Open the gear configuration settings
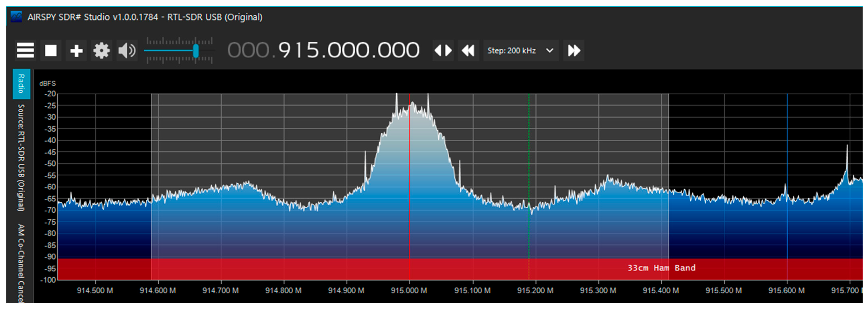 click(x=101, y=50)
